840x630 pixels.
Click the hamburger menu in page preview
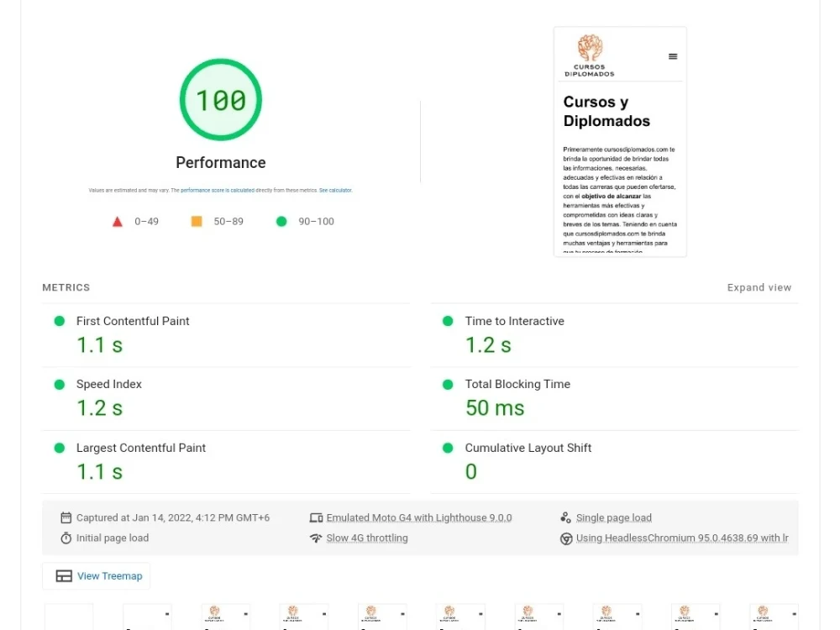point(673,56)
